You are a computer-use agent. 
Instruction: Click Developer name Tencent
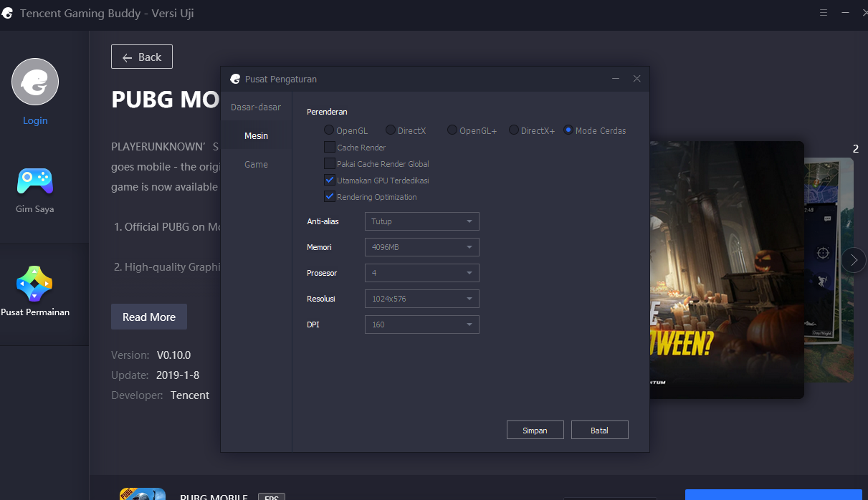(x=190, y=395)
